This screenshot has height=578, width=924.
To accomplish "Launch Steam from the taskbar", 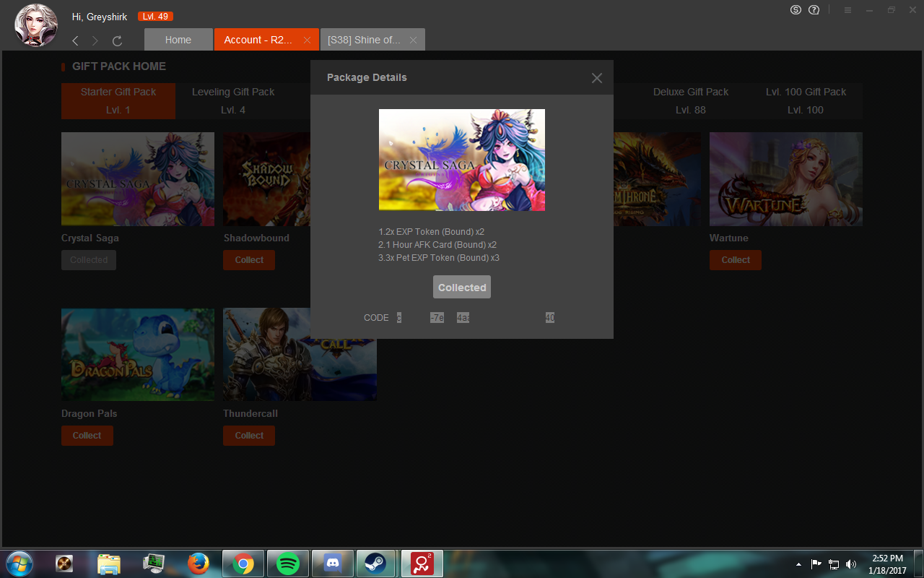I will point(375,564).
